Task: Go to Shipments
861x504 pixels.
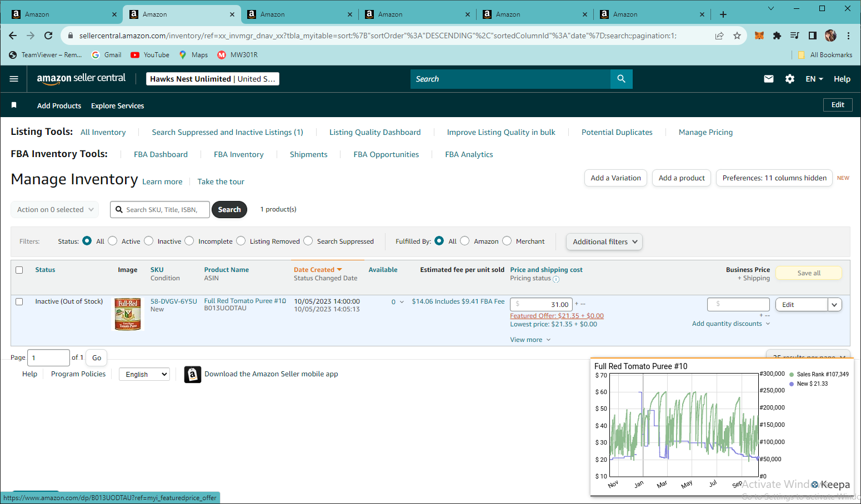Action: 308,154
